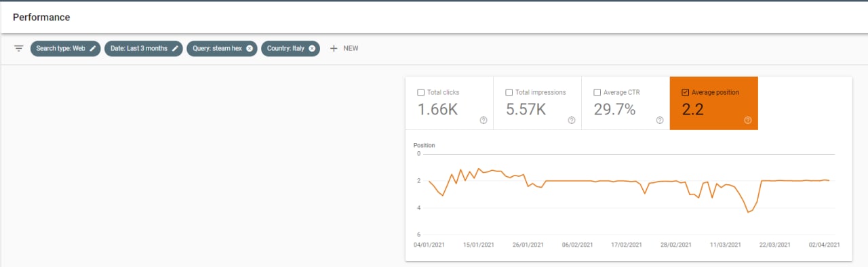Click the 22/03/2021 date axis label

(775, 245)
